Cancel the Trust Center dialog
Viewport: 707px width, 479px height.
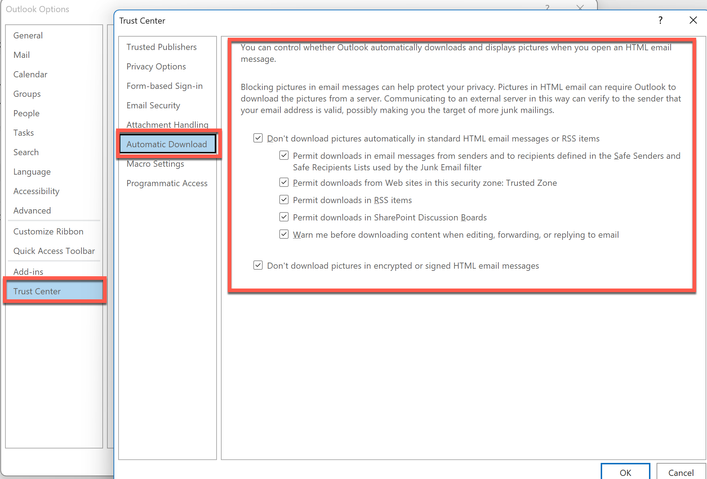click(681, 472)
